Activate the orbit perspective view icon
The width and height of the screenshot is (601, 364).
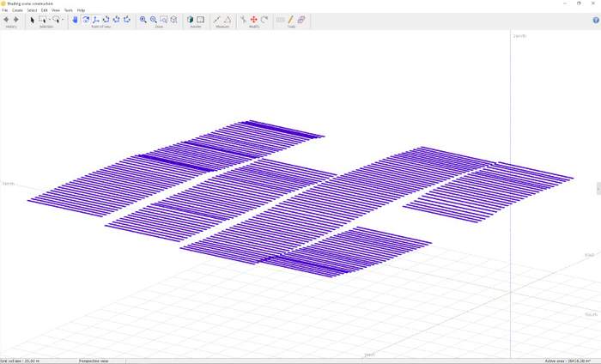[x=86, y=20]
